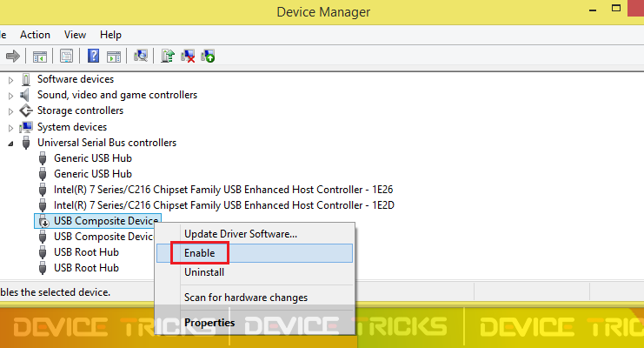644x348 pixels.
Task: Select the first Generic USB Hub
Action: point(93,158)
